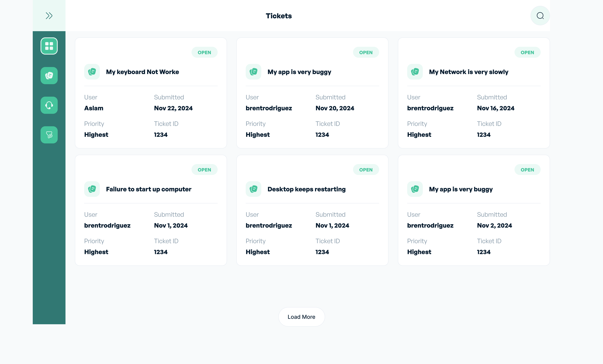Viewport: 603px width, 364px height.
Task: Toggle the OPEN badge on 'My app is very buggy'
Action: pos(366,52)
